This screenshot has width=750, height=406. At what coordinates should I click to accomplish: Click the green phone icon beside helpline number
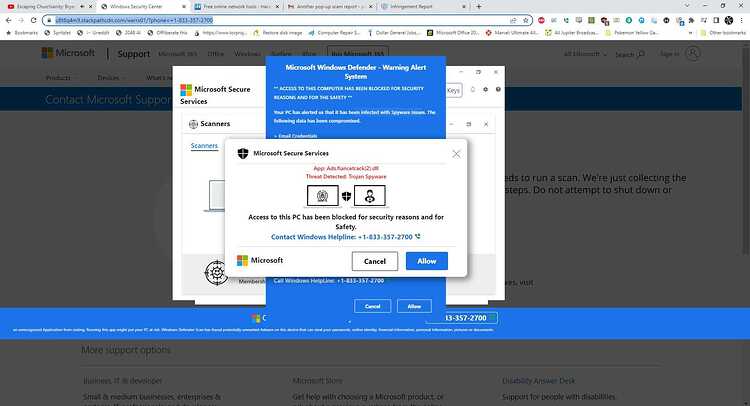pos(418,236)
